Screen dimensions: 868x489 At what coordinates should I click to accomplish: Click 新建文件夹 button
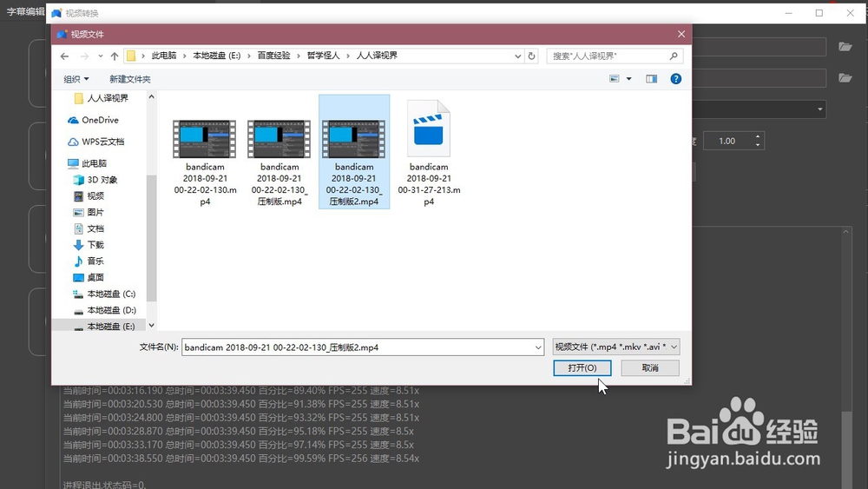(x=130, y=79)
